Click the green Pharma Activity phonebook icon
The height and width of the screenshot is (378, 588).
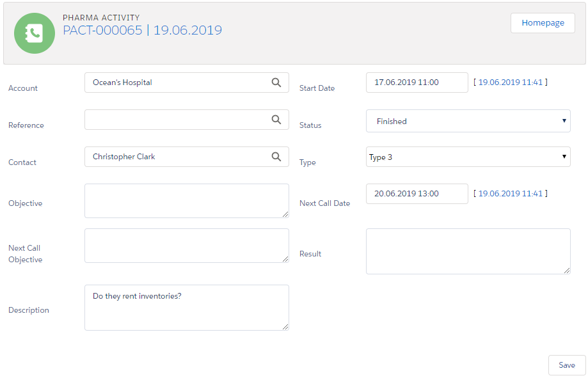coord(35,33)
